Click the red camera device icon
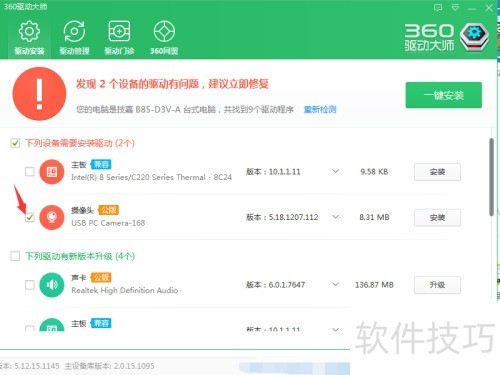500x375 pixels. (52, 217)
